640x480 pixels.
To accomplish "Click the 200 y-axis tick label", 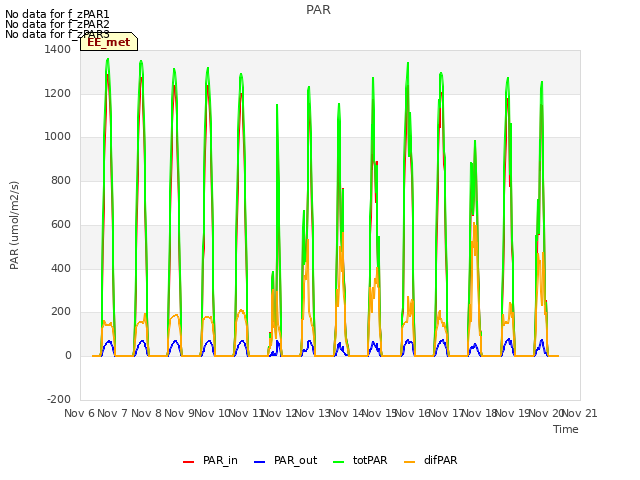I will 61,312.
